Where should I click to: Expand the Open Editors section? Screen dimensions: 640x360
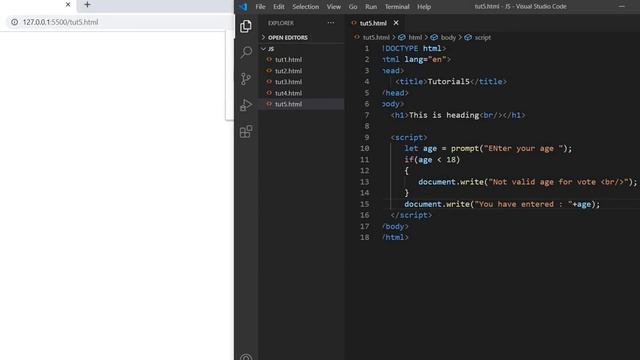point(302,38)
